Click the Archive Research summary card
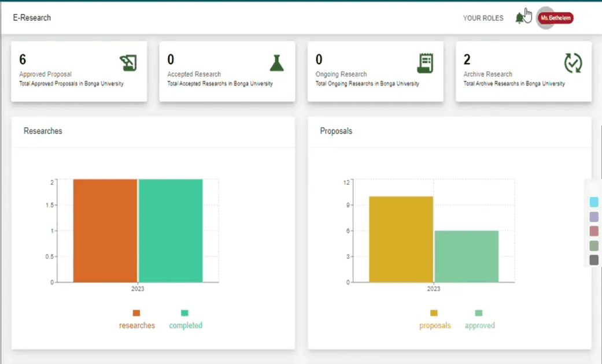 point(523,71)
